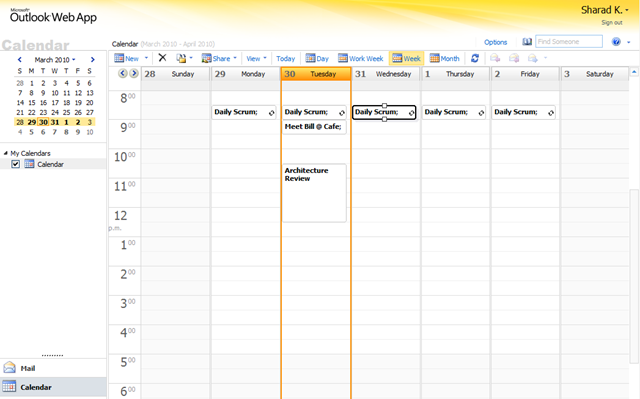Click the 30 Tuesday day header
This screenshot has height=399, width=640.
click(316, 74)
